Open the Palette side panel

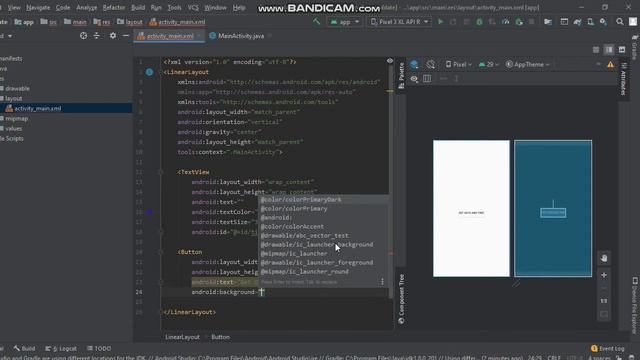click(401, 76)
